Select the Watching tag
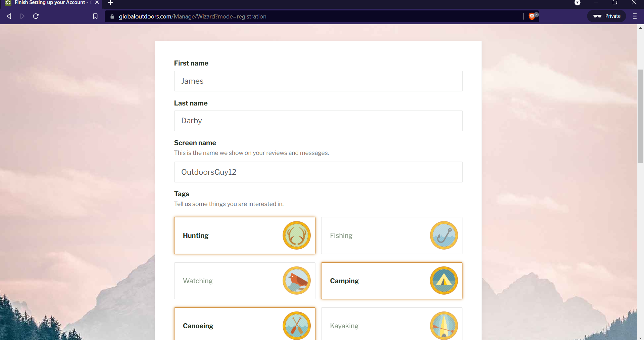Image resolution: width=644 pixels, height=340 pixels. [245, 281]
